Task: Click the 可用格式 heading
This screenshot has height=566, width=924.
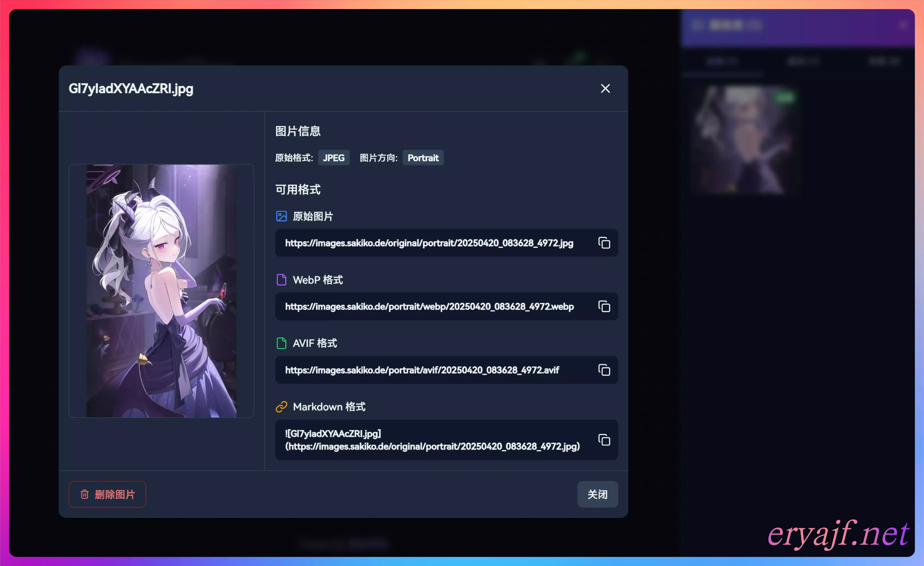Action: tap(298, 189)
